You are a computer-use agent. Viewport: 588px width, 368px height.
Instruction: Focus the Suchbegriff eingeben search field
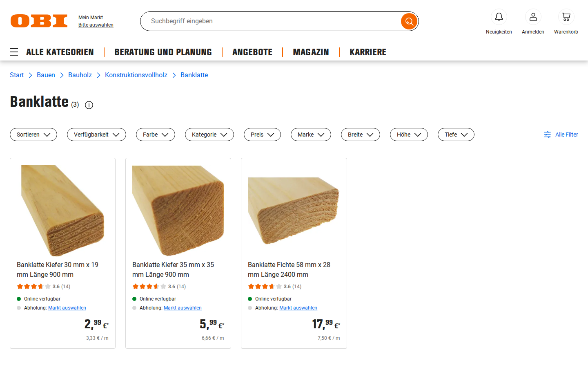point(269,21)
